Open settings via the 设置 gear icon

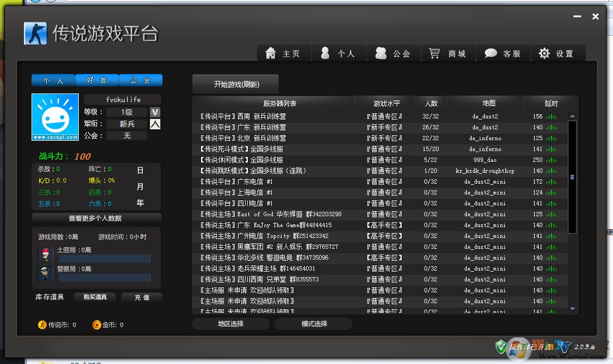point(543,53)
